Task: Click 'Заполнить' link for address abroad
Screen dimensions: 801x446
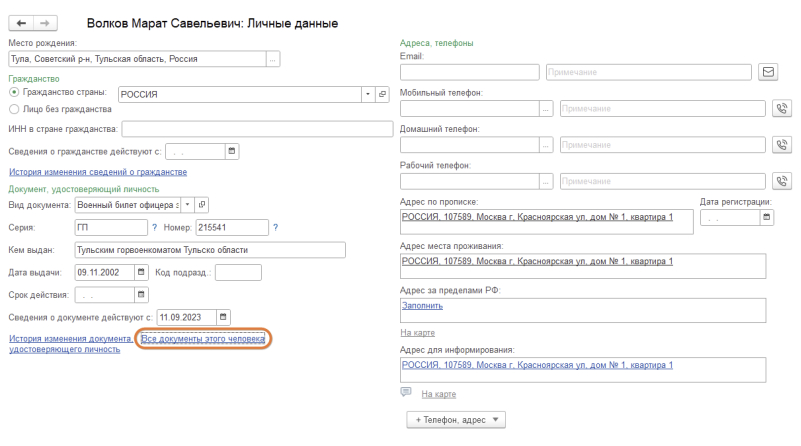Action: [420, 304]
